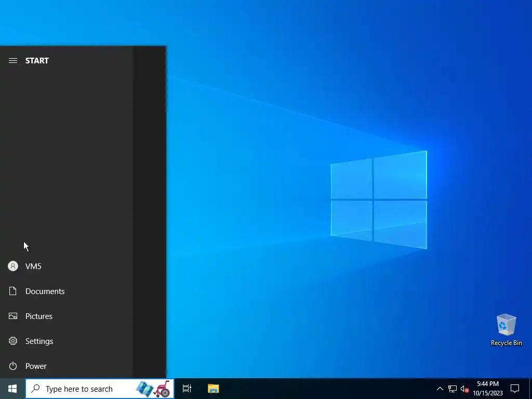Click the Documents page icon
The image size is (532, 399).
point(13,291)
